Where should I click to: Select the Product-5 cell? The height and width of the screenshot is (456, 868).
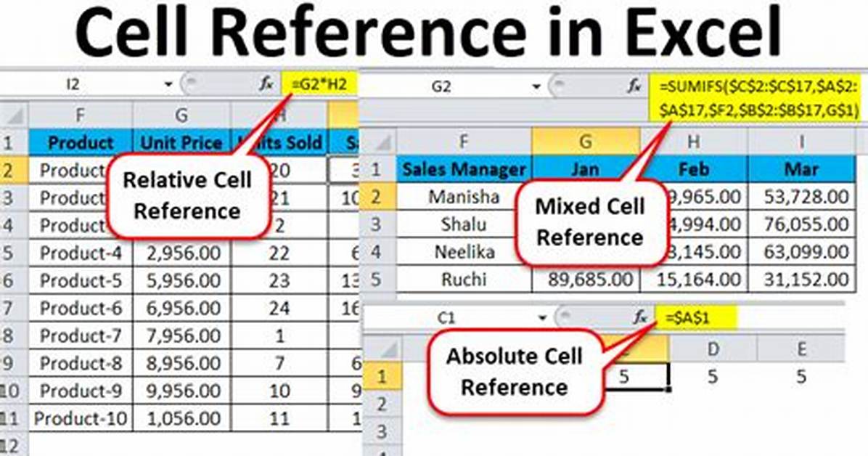click(x=81, y=281)
